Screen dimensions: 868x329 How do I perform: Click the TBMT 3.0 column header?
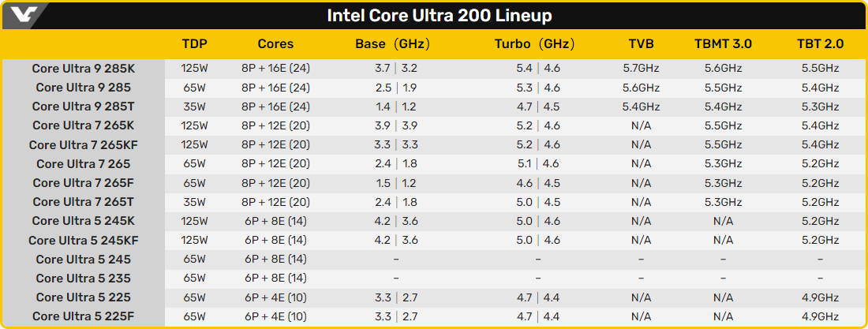coord(723,44)
